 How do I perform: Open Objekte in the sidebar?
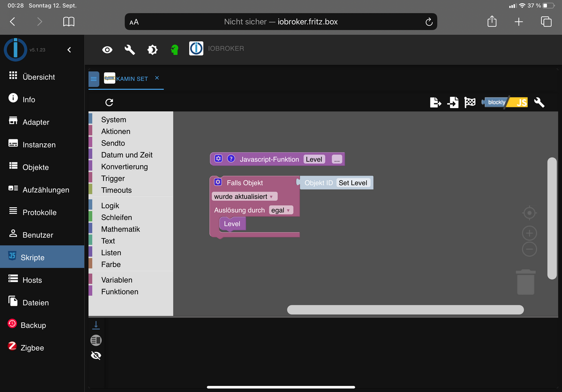(x=42, y=167)
